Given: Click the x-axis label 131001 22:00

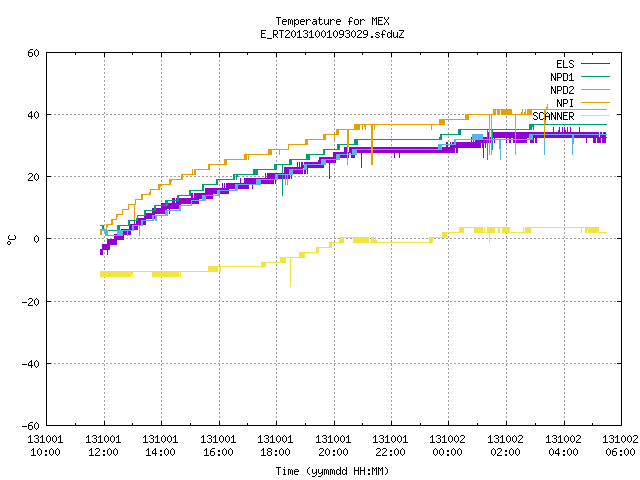Looking at the screenshot, I should (x=391, y=446).
